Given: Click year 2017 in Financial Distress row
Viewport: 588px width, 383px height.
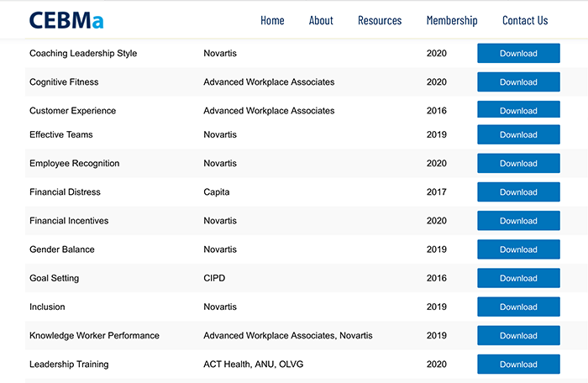Looking at the screenshot, I should tap(437, 192).
